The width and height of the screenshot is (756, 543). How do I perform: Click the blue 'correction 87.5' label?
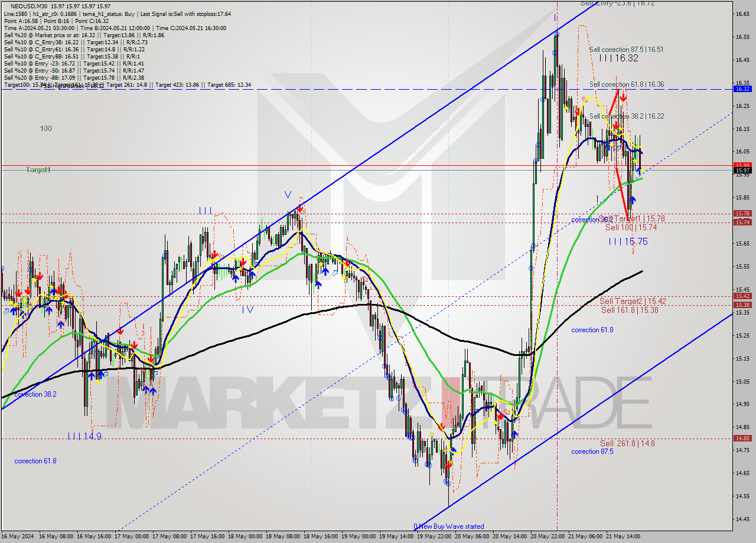[592, 452]
